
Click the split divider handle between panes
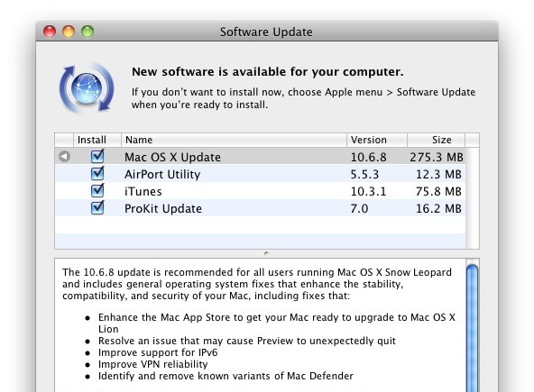(266, 253)
